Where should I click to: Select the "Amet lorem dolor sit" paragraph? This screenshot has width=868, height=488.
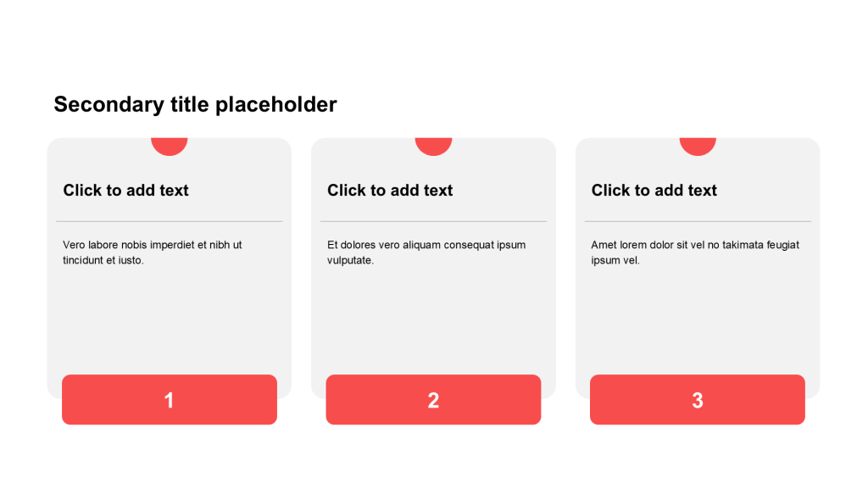coord(695,252)
